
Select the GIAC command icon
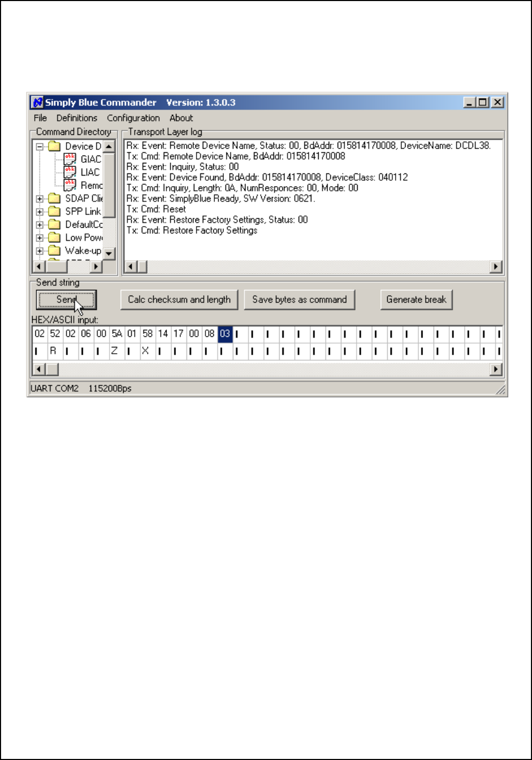pyautogui.click(x=70, y=159)
